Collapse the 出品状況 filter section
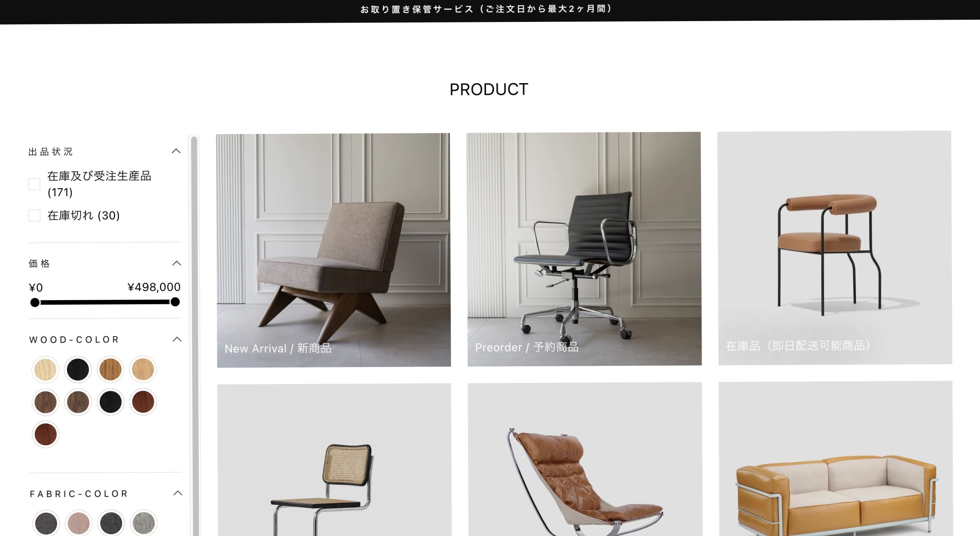980x536 pixels. 176,151
